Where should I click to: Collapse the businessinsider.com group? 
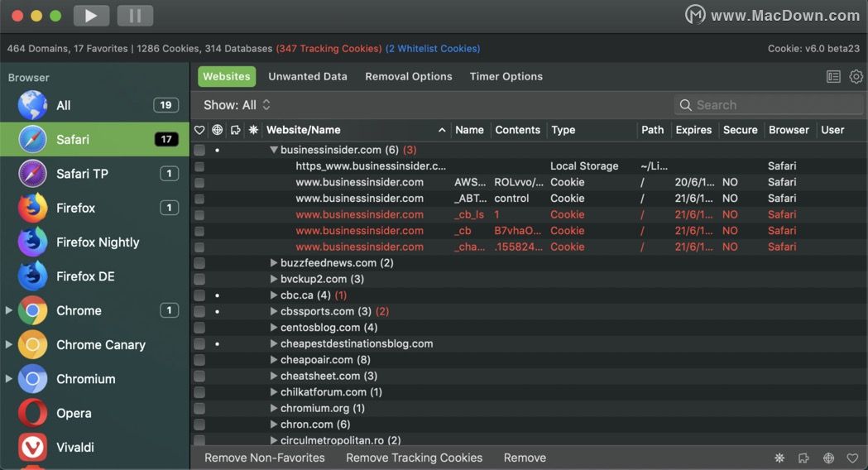273,150
